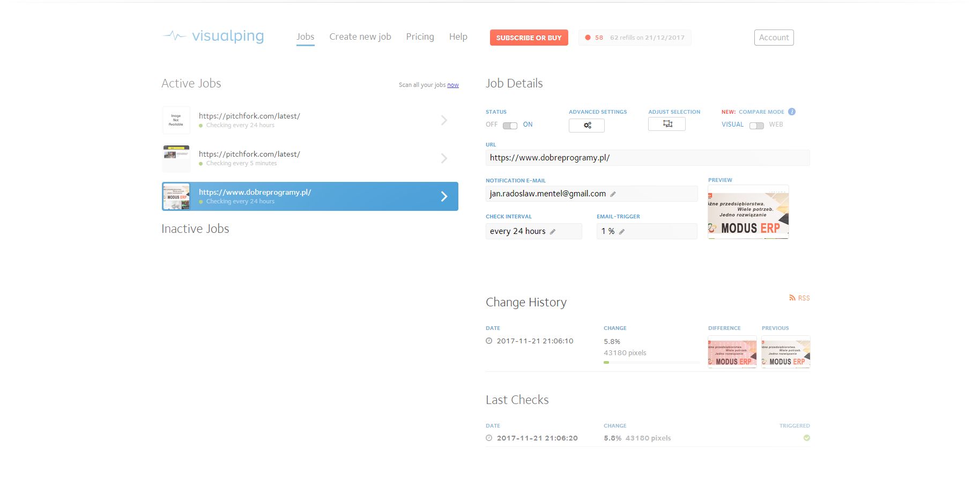Viewport: 980px width, 492px height.
Task: Open the advanced settings gears button
Action: tap(586, 125)
